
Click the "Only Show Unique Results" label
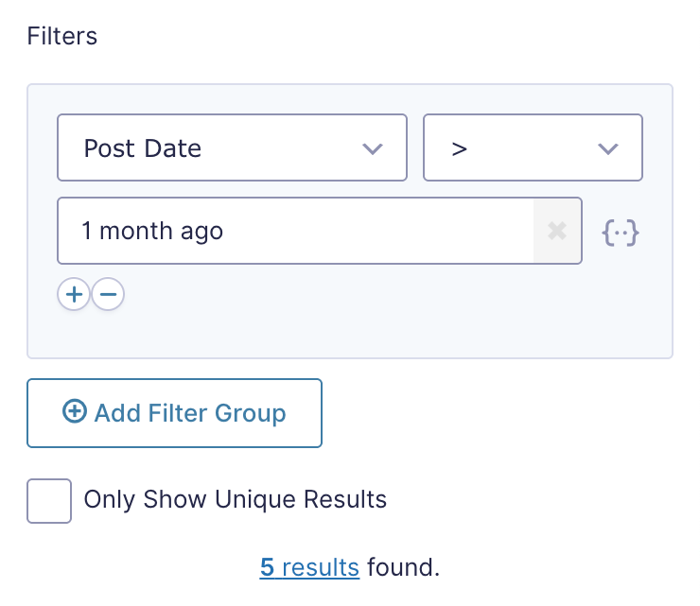point(236,499)
